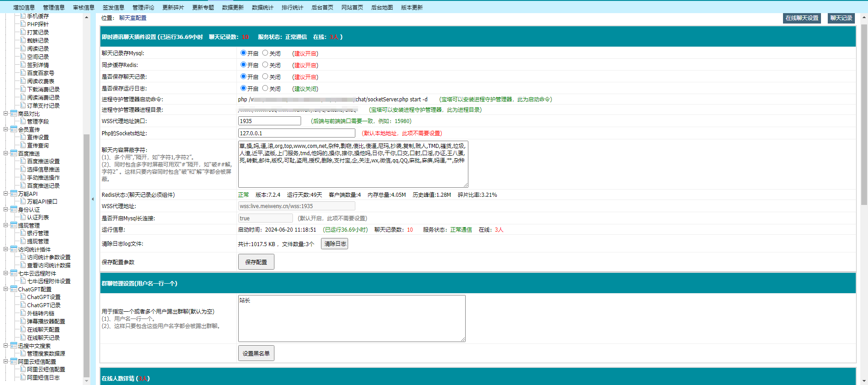Focus the Php的Sockets地址 field showing 127.0.0.1
This screenshot has height=385, width=868.
(x=297, y=133)
